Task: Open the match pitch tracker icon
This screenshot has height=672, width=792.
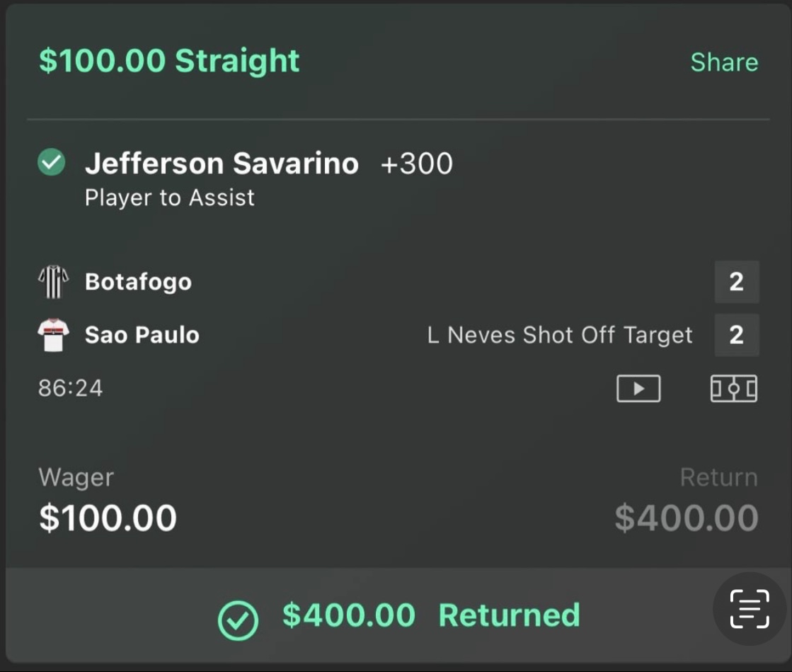Action: [x=733, y=388]
